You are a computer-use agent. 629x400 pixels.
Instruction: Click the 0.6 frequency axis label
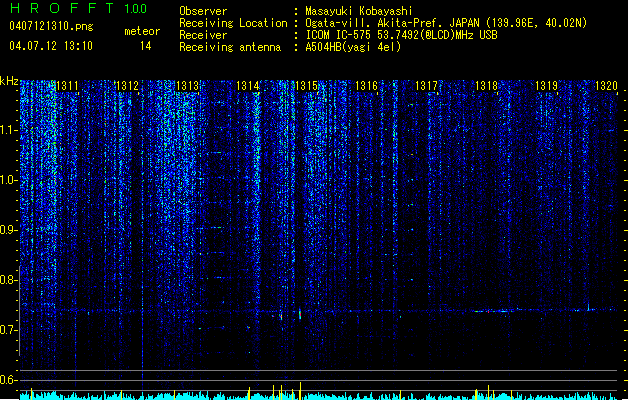(8, 380)
